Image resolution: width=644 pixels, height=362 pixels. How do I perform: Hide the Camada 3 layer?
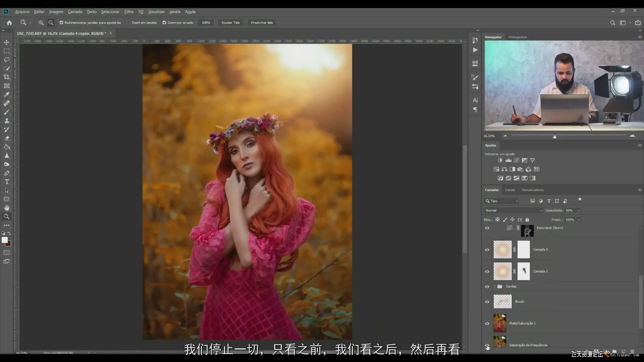point(487,250)
